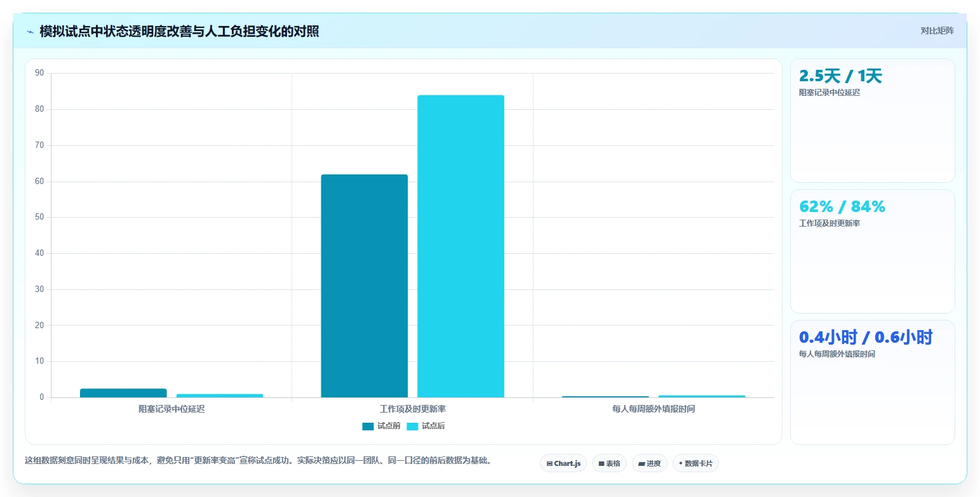
Task: Click the 工作项及时更新率 card caption
Action: 829,223
